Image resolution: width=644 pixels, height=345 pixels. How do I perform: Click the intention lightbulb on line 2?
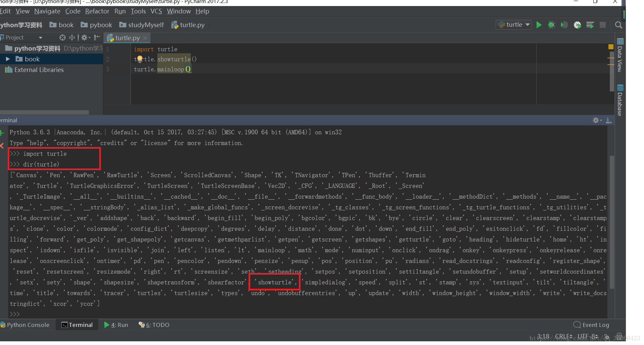point(140,59)
